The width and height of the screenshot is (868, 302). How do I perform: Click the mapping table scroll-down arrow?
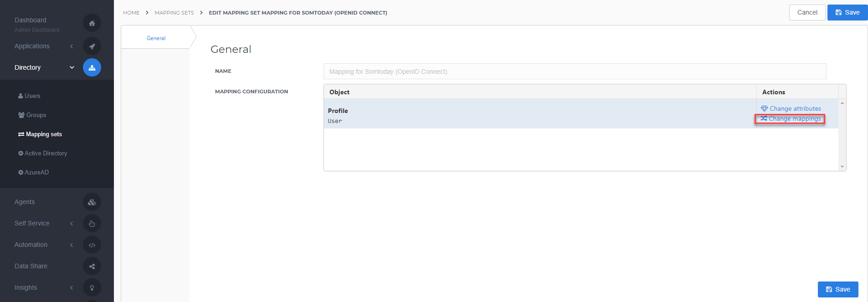pos(842,167)
